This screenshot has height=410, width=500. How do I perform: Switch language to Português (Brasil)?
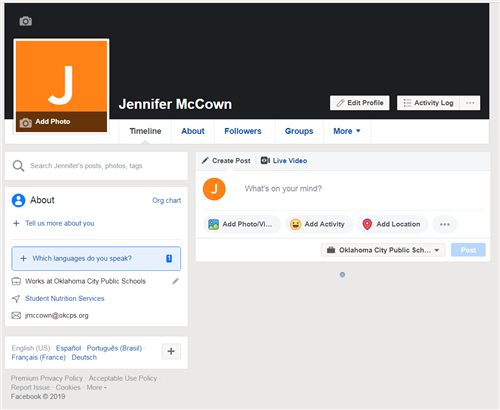(x=114, y=348)
